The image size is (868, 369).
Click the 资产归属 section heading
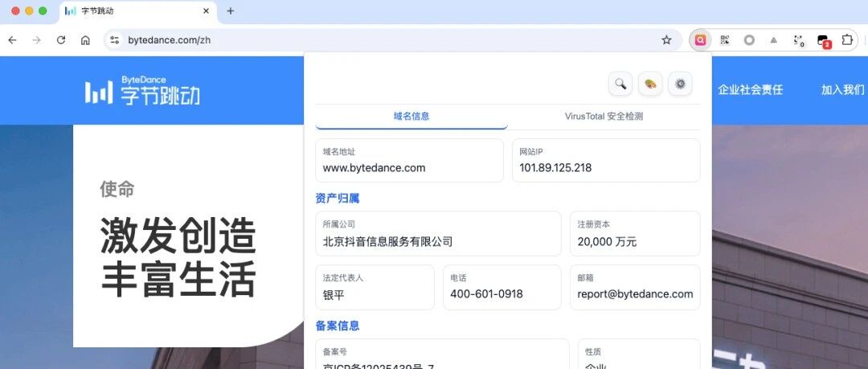point(338,198)
